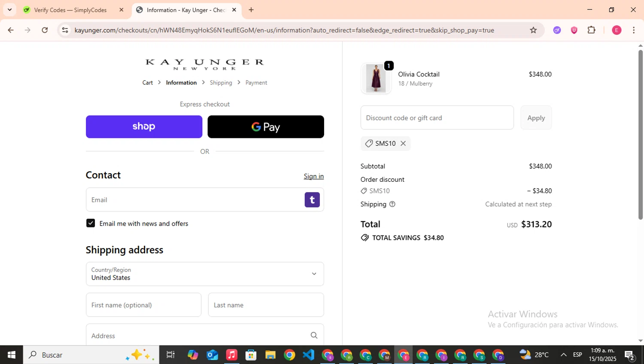Go to Cart breadcrumb link
This screenshot has height=364, width=644.
tap(147, 83)
